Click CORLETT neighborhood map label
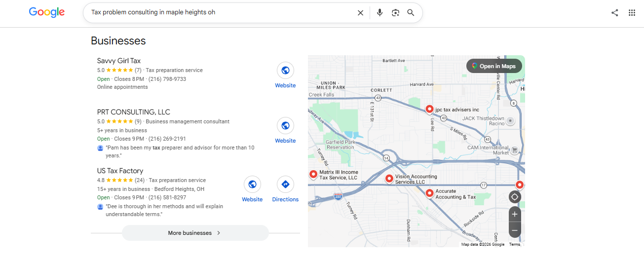Viewport: 644px width, 261px height. coord(381,90)
